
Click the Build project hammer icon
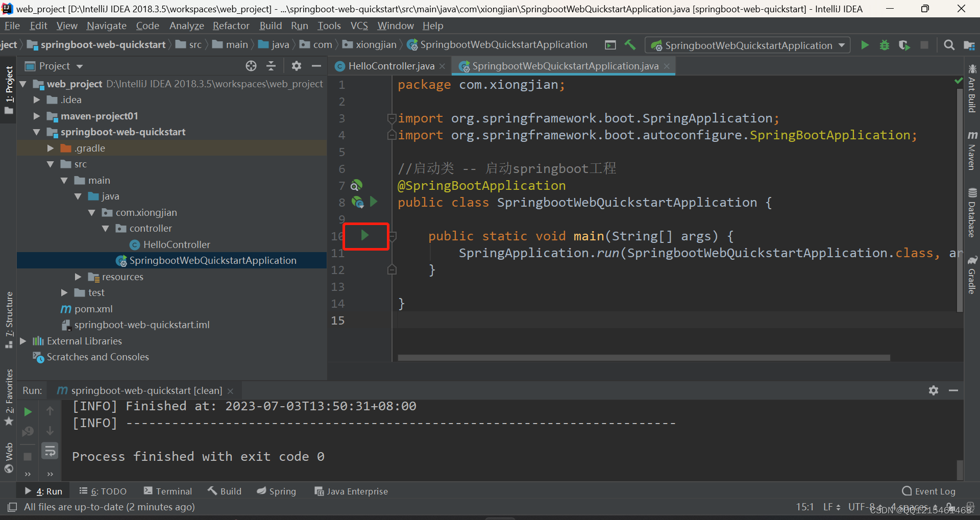(x=630, y=45)
